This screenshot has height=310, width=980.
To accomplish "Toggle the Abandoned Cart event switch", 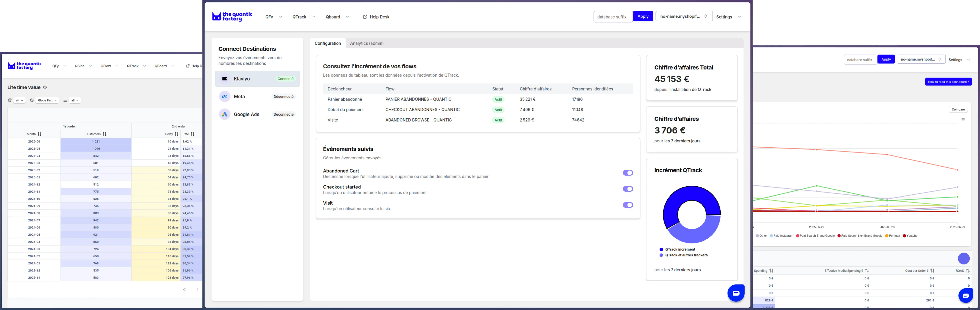I will tap(628, 173).
